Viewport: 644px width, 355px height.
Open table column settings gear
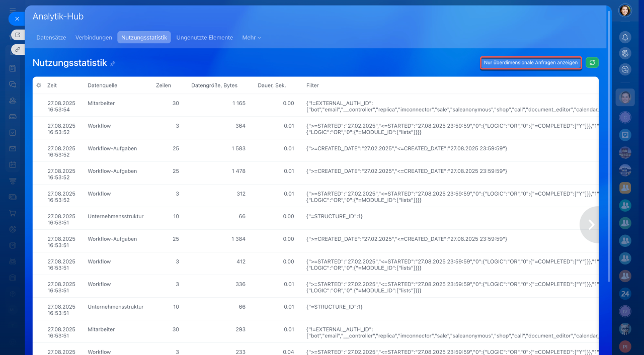pos(39,85)
